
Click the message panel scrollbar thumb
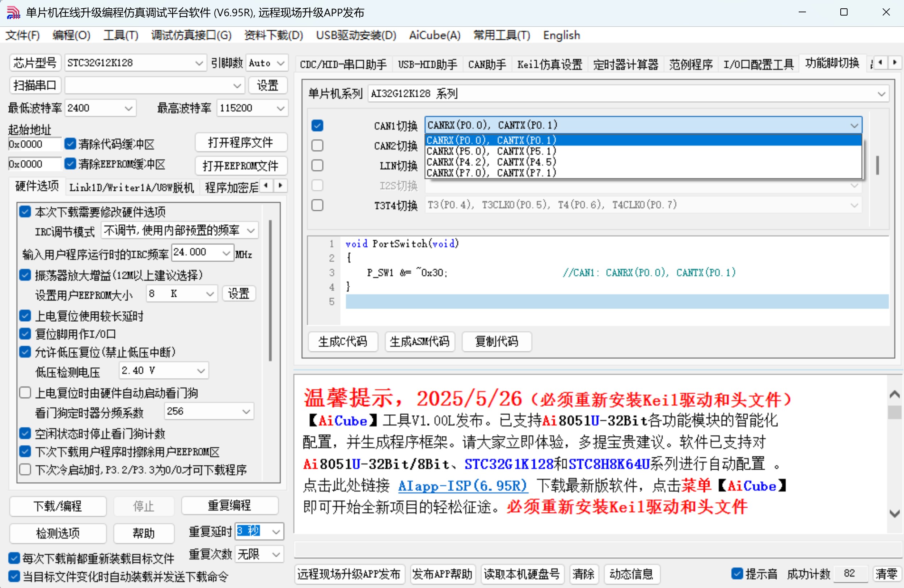[x=894, y=413]
